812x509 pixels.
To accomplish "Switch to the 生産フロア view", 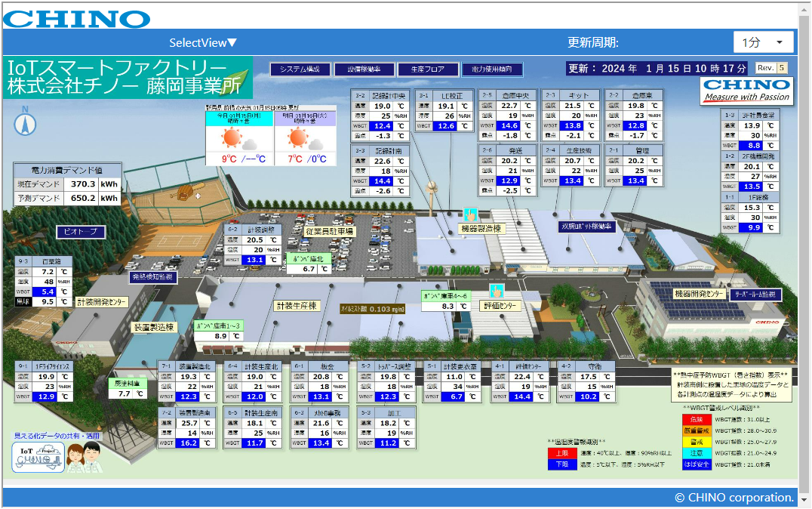I will coord(428,69).
